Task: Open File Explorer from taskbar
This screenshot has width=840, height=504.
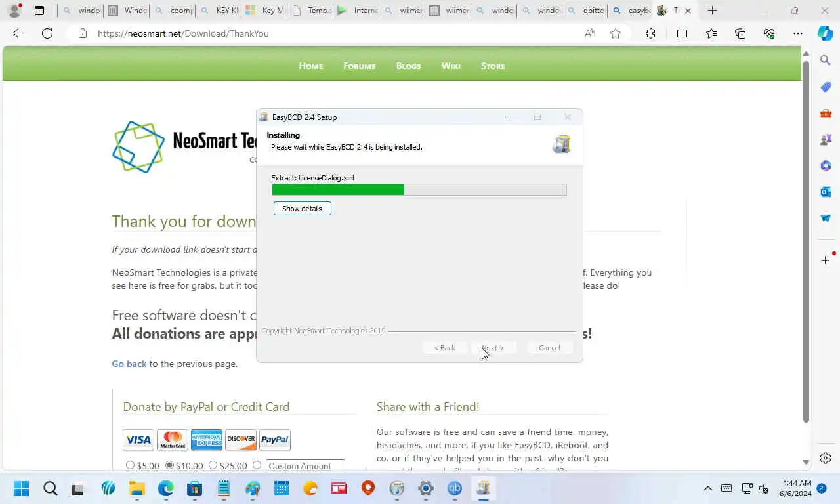Action: click(x=136, y=488)
